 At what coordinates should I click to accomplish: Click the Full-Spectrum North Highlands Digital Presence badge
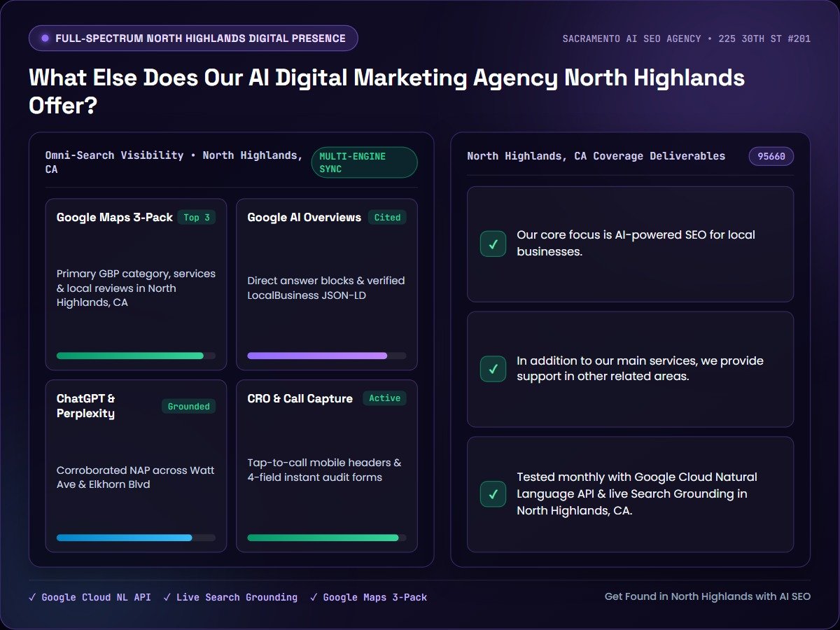pos(193,38)
